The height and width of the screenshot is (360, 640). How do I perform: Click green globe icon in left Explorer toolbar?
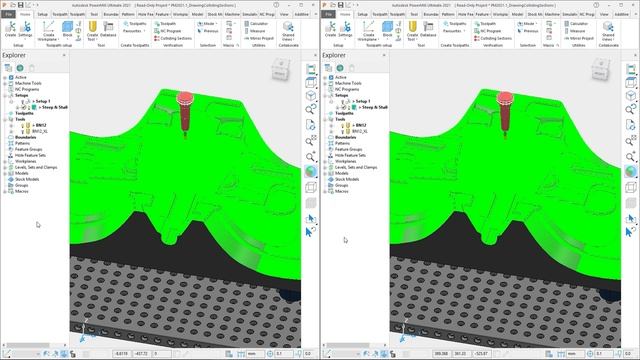pyautogui.click(x=20, y=68)
